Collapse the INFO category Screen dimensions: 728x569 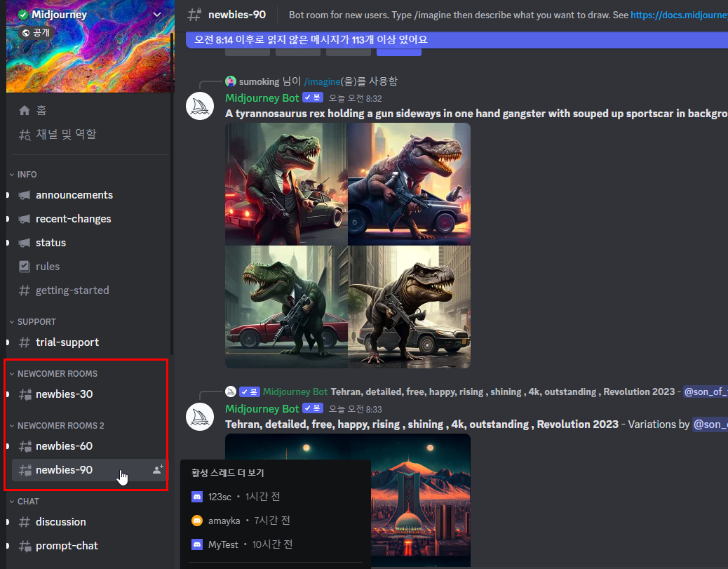tap(22, 174)
